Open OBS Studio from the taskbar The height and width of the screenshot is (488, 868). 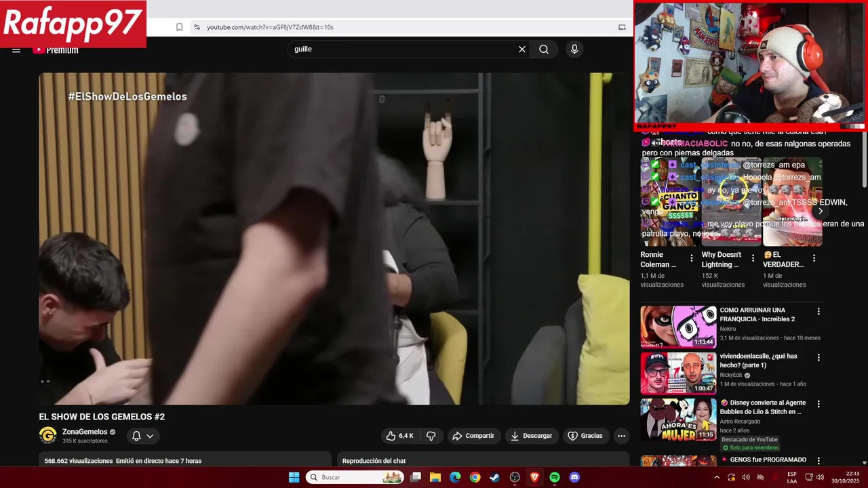tap(515, 477)
